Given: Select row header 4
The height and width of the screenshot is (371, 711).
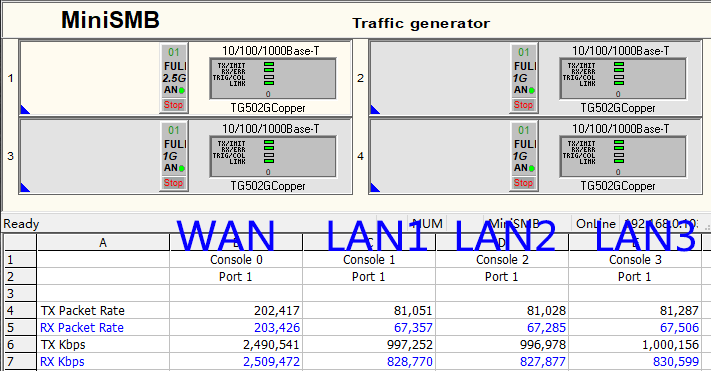Looking at the screenshot, I should 20,311.
